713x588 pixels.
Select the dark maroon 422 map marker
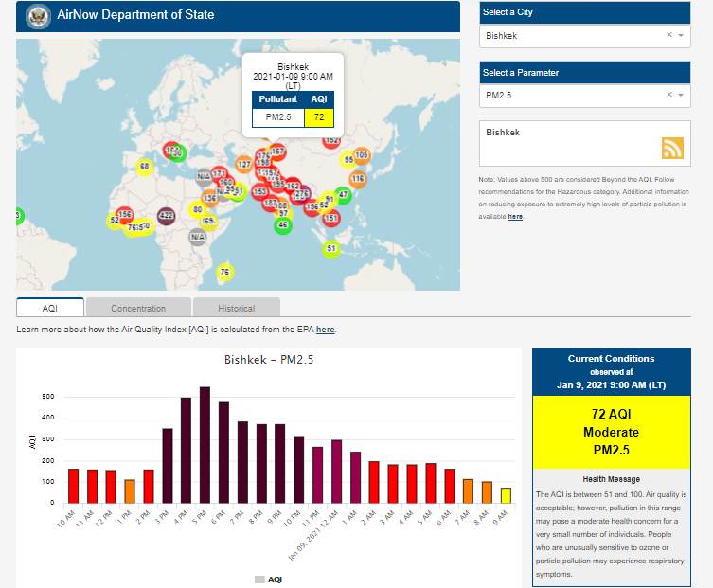click(x=166, y=216)
